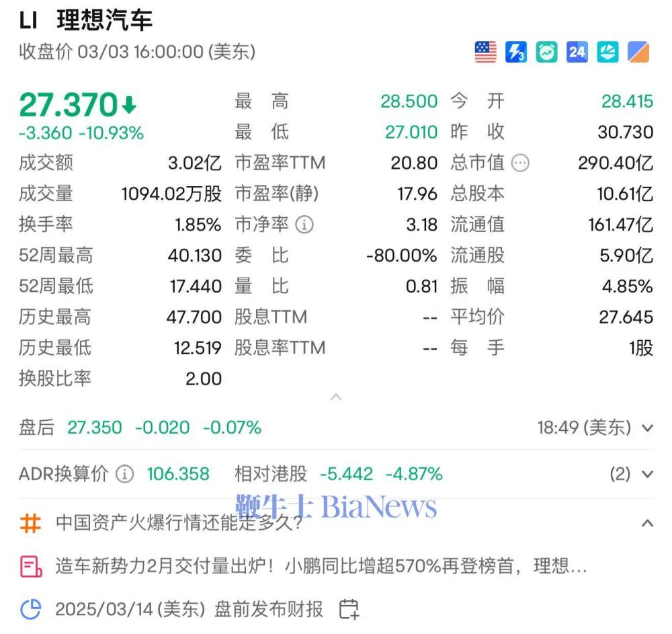Image resolution: width=672 pixels, height=634 pixels.
Task: Tap the 相对港股 value -5.442
Action: point(346,474)
